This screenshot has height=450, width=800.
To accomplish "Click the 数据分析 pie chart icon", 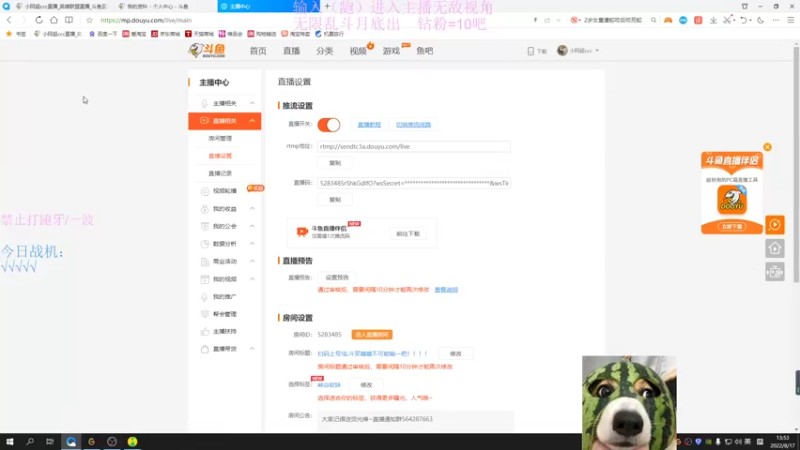I will coord(205,244).
